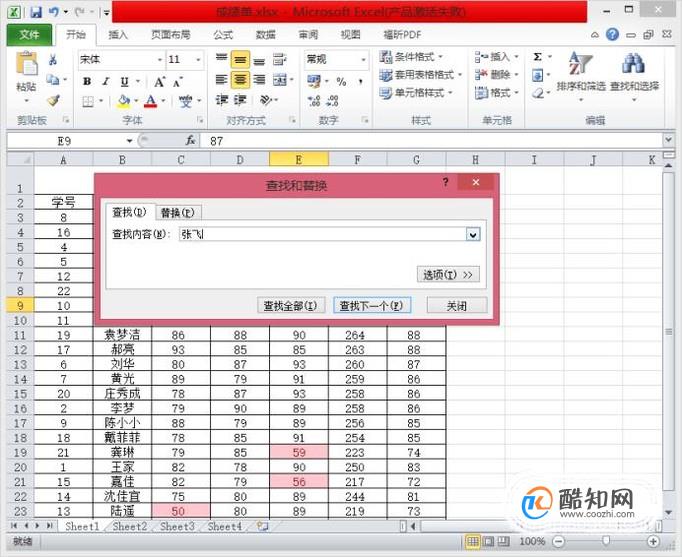Click 查找全部 button in dialog
The width and height of the screenshot is (682, 557).
click(x=291, y=306)
